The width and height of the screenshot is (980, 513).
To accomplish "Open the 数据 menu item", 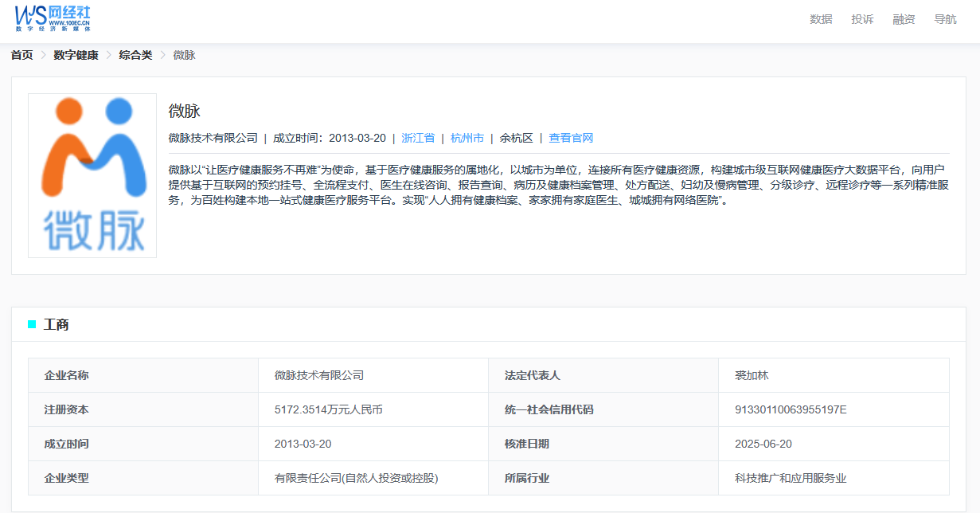I will tap(819, 18).
